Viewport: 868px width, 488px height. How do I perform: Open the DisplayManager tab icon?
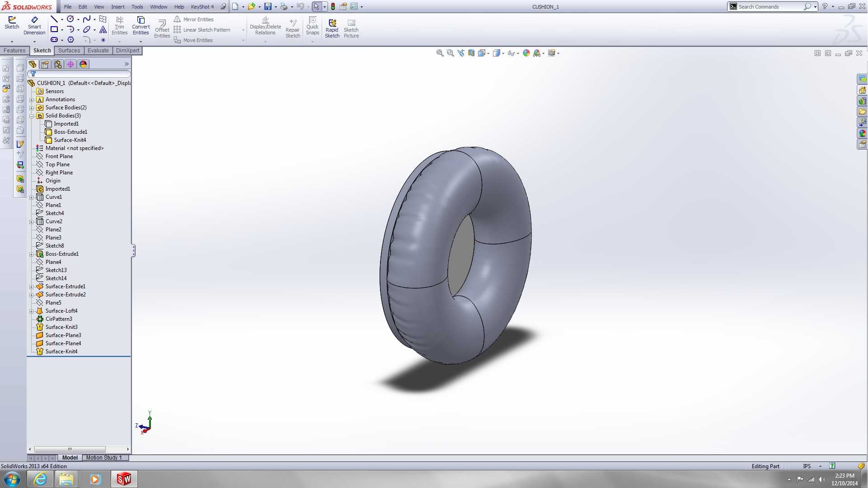point(83,64)
